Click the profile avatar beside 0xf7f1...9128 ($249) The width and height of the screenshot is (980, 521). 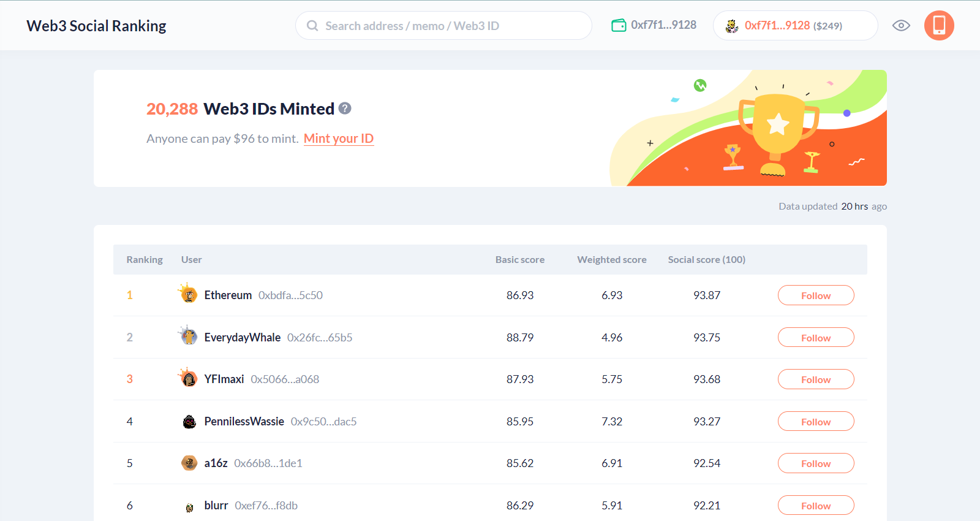[732, 26]
